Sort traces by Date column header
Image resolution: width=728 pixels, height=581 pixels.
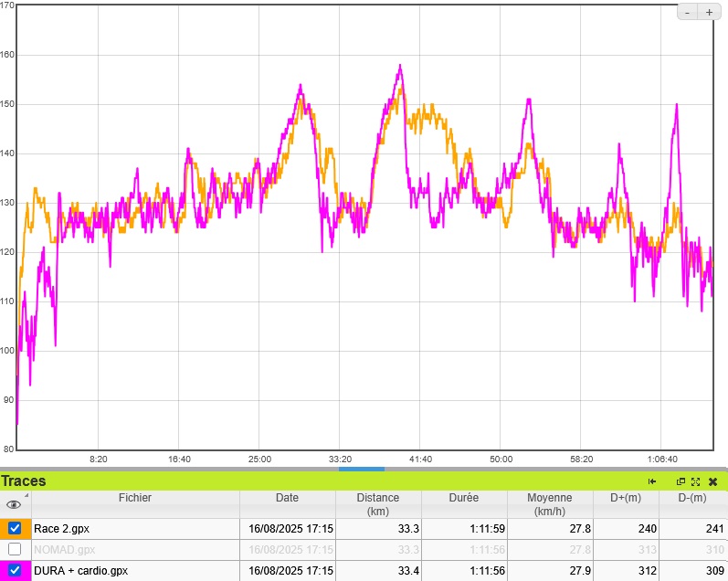(x=287, y=498)
